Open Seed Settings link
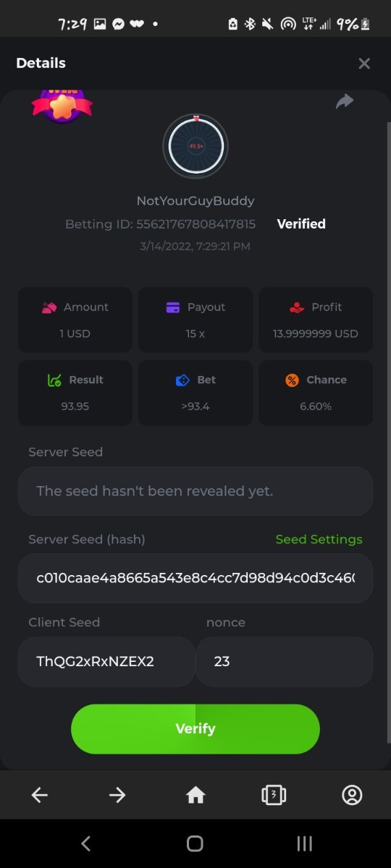Viewport: 391px width, 868px height. coord(319,540)
